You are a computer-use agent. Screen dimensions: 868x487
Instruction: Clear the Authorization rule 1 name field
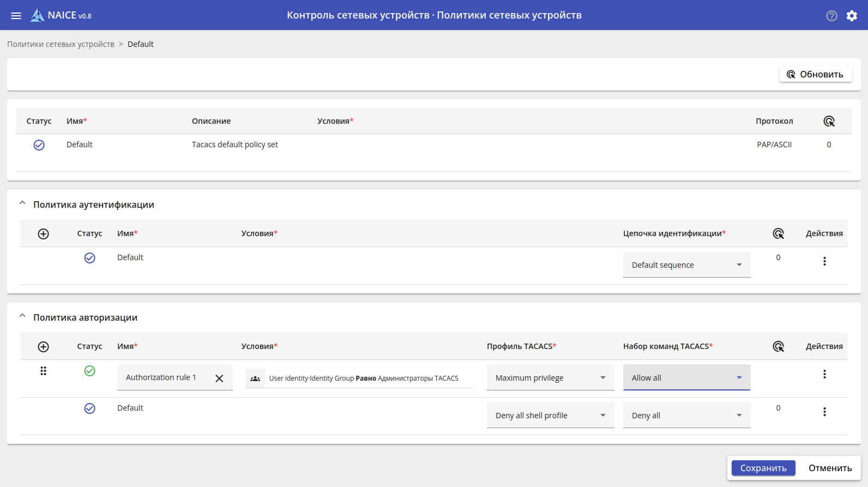219,378
